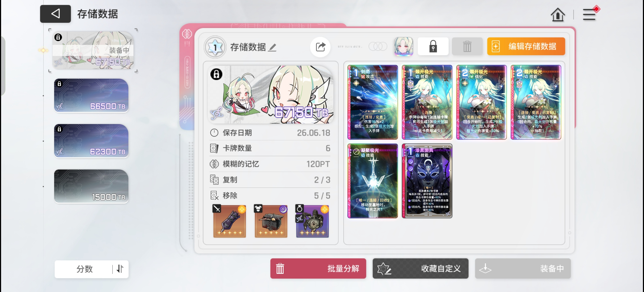Click the clock icon by save date
This screenshot has height=292, width=644.
214,133
